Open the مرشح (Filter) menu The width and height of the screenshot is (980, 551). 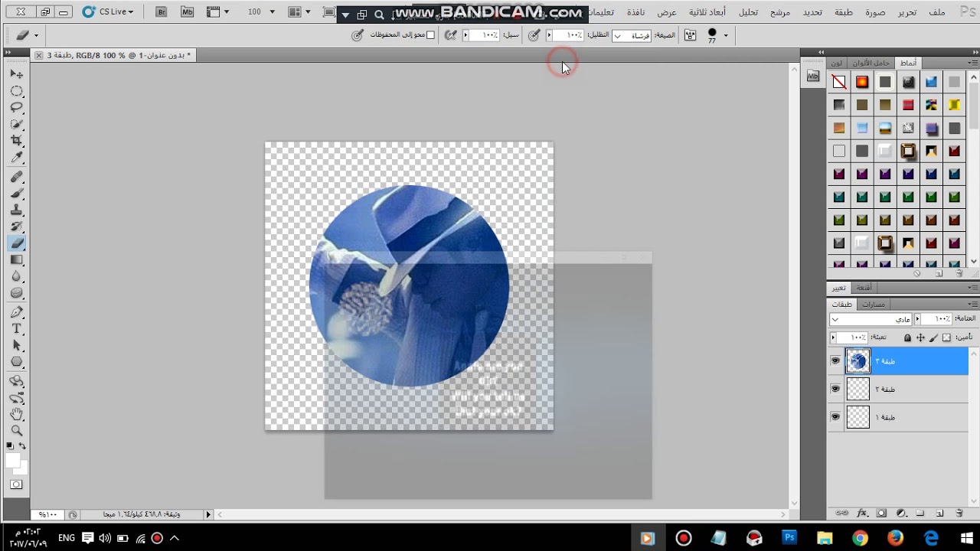pyautogui.click(x=780, y=12)
